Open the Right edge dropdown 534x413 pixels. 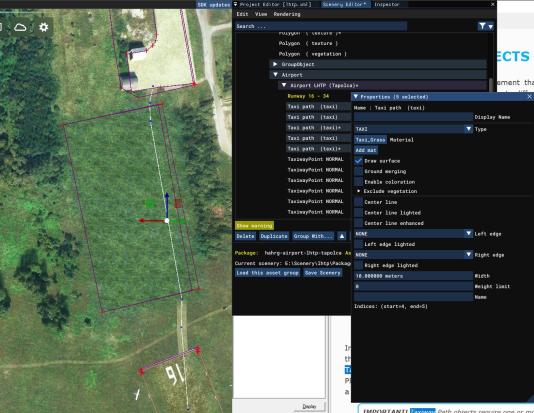click(x=413, y=255)
